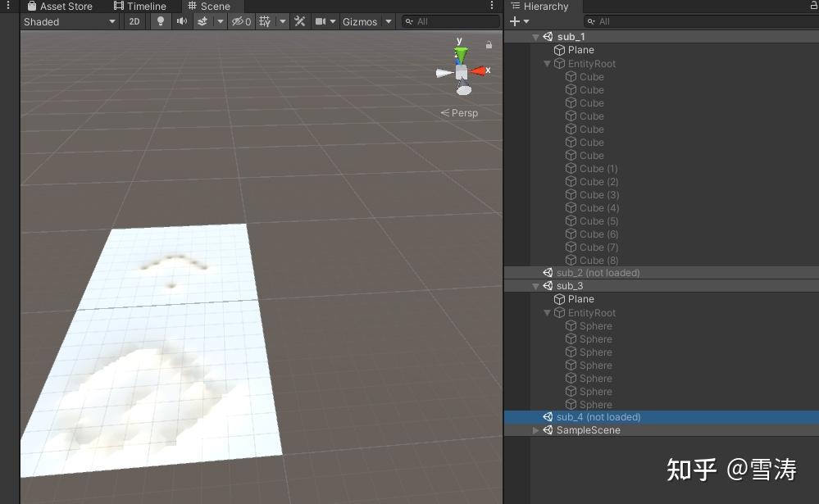Click the Plane cube icon in sub_1

point(559,50)
